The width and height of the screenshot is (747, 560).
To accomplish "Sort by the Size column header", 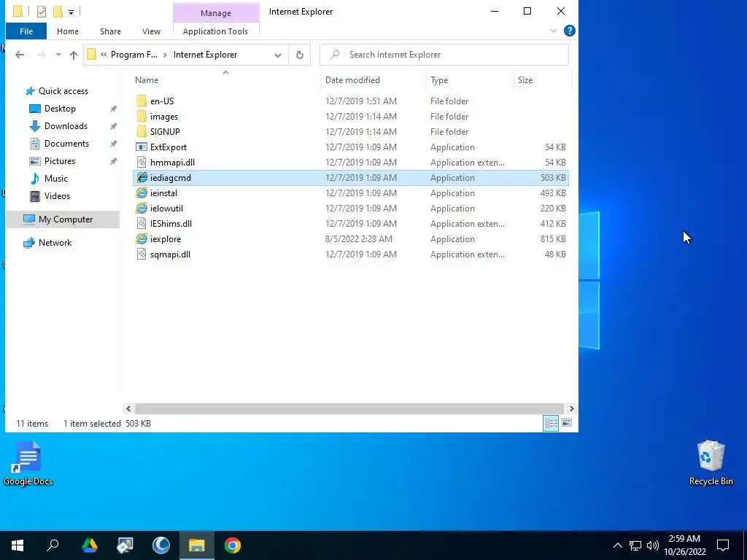I will coord(542,80).
